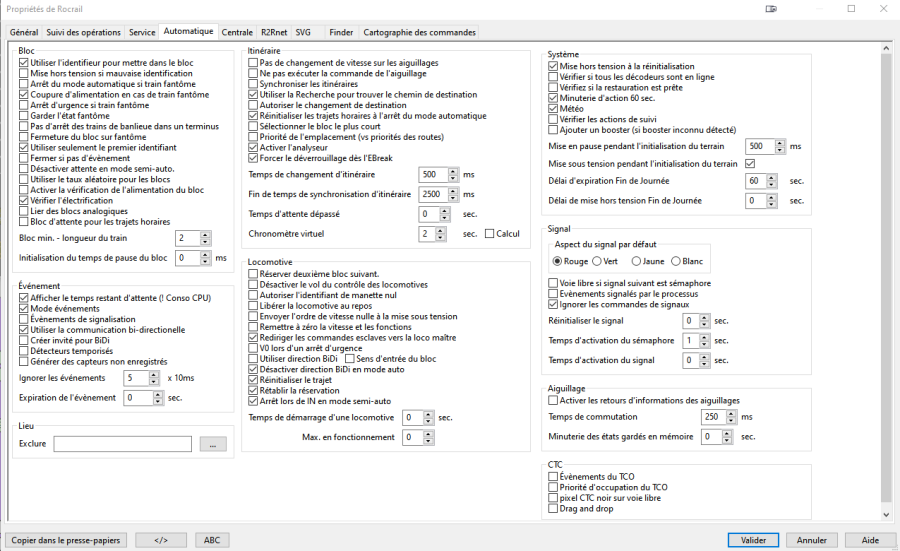
Task: Switch to the Général tab
Action: (x=24, y=32)
